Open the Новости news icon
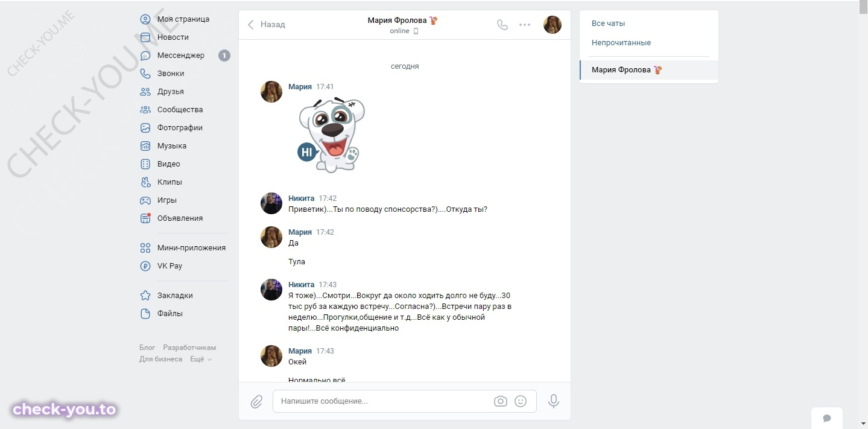 tap(145, 37)
